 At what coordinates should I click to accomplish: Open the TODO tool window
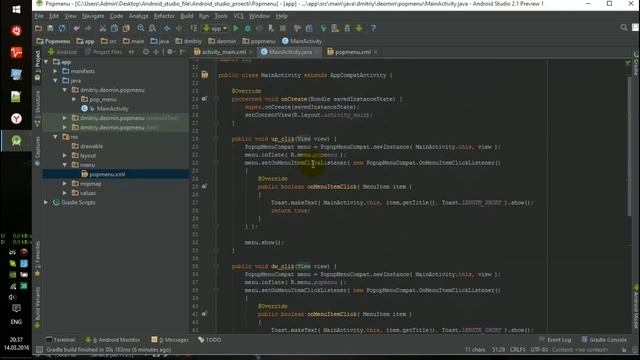pos(210,340)
